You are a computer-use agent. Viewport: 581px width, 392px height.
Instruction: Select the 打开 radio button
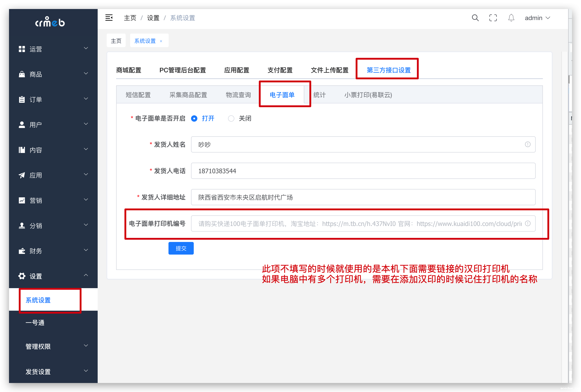194,118
